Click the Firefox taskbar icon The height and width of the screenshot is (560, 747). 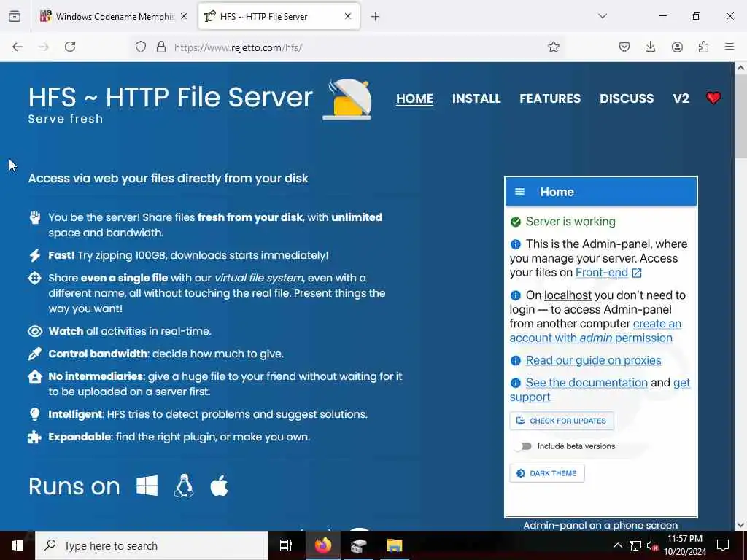click(322, 545)
